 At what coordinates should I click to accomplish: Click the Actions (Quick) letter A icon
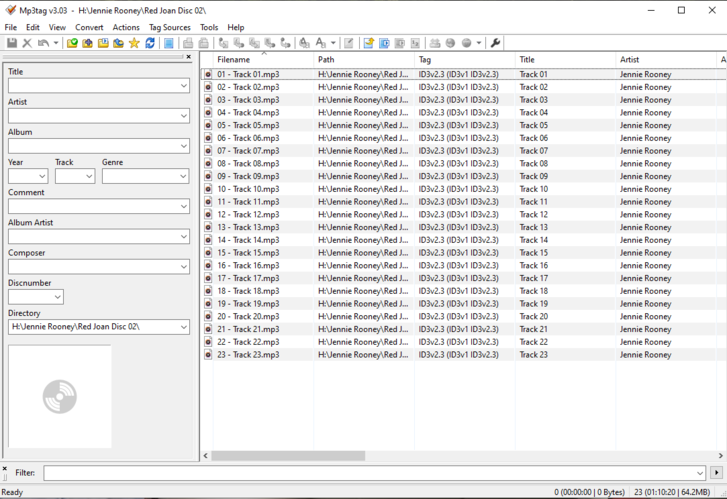(320, 43)
